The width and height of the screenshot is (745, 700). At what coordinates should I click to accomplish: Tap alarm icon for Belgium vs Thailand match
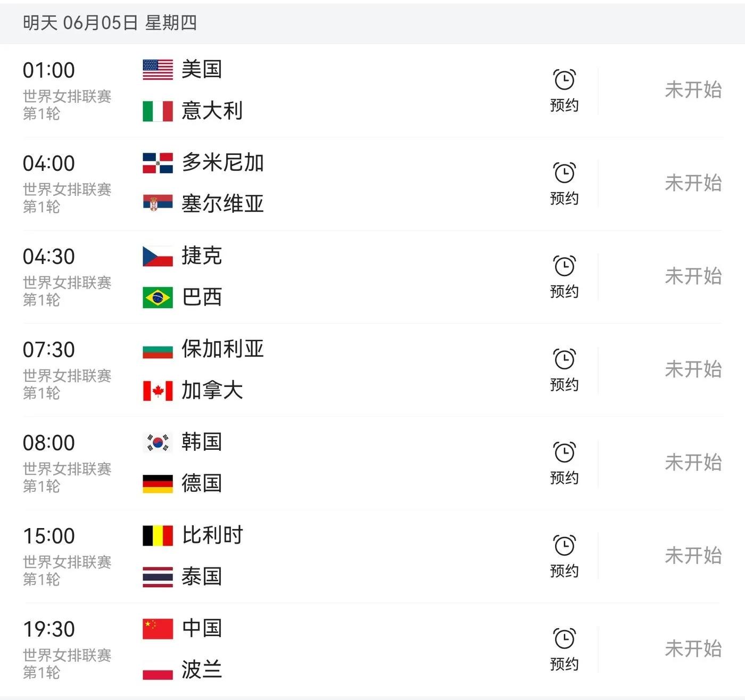coord(564,546)
